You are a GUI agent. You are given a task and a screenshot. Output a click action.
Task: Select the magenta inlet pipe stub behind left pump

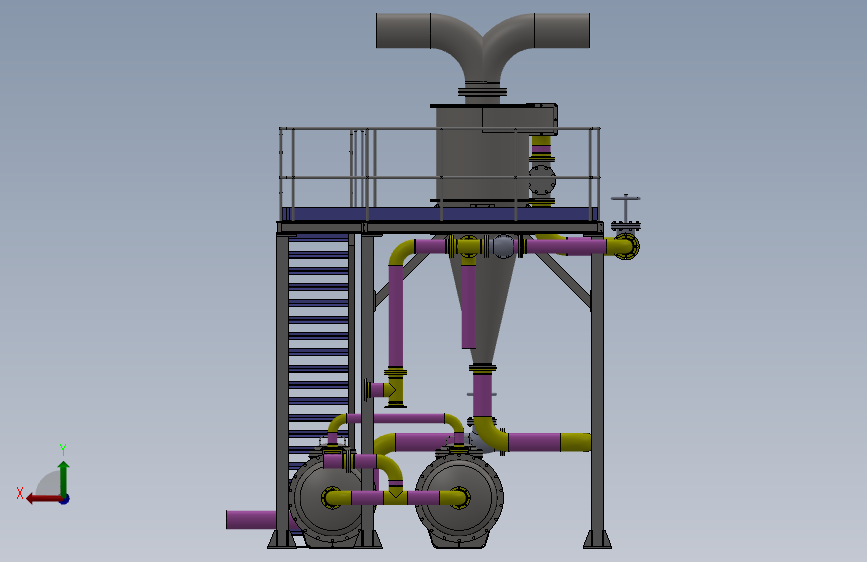[x=252, y=520]
